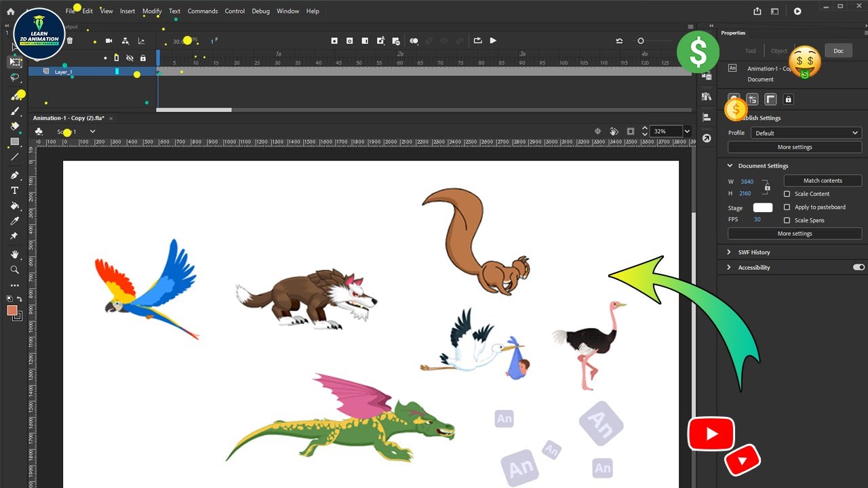The height and width of the screenshot is (488, 868).
Task: Toggle timeline loop playback
Action: tap(477, 41)
